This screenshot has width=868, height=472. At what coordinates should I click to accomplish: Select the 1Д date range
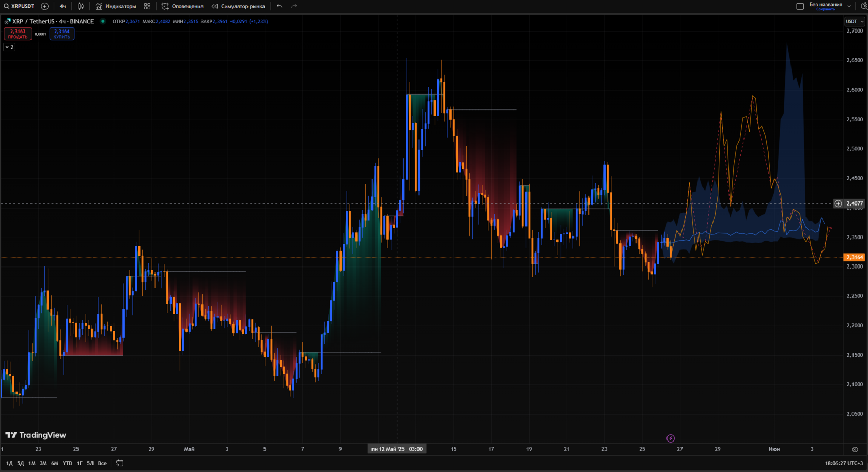(x=9, y=463)
